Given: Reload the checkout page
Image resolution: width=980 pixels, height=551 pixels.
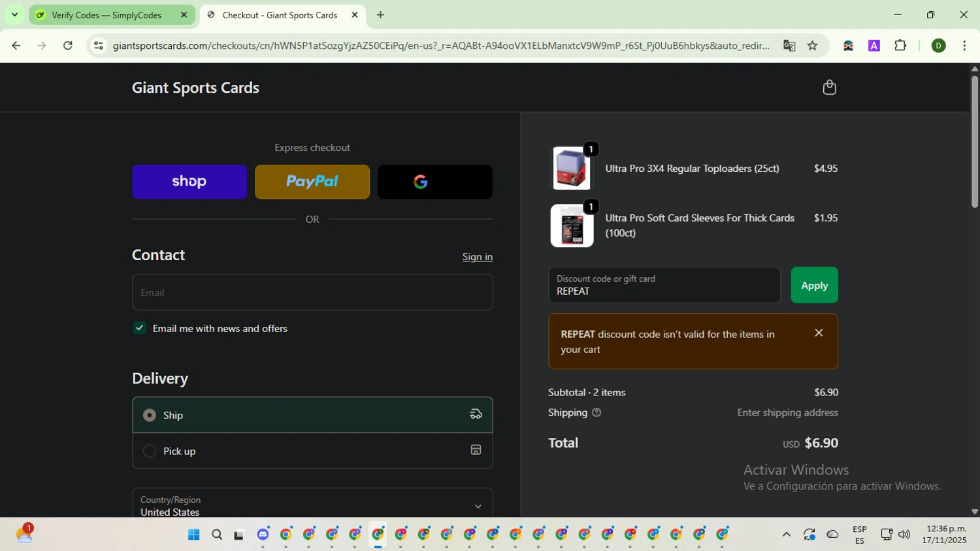Looking at the screenshot, I should [x=68, y=46].
